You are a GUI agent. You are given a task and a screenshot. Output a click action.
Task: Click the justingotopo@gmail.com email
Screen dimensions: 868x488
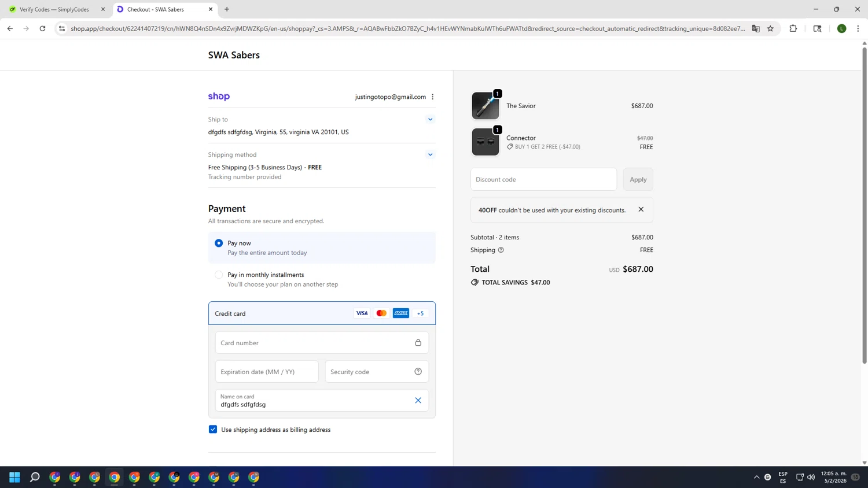391,97
